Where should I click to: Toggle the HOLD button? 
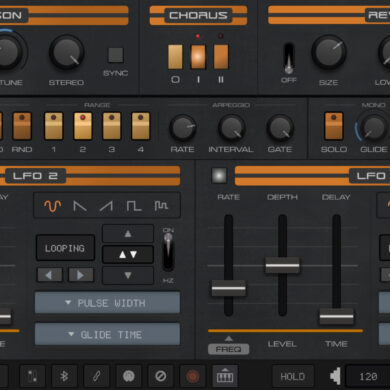coord(293,377)
